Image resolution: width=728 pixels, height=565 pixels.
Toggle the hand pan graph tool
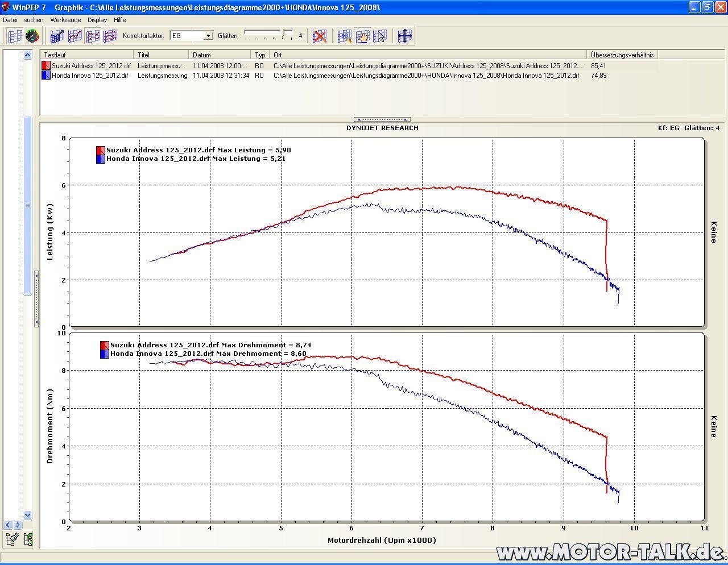362,36
